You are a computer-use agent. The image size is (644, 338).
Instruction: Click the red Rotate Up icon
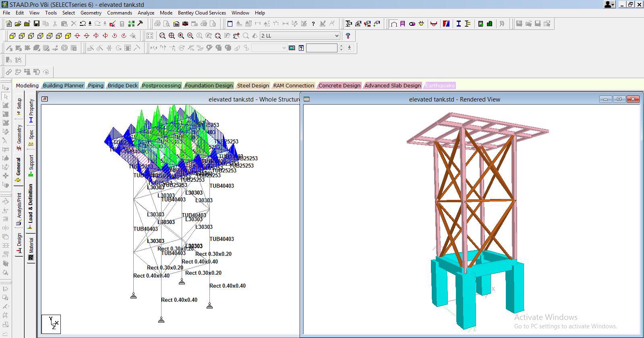coord(77,36)
